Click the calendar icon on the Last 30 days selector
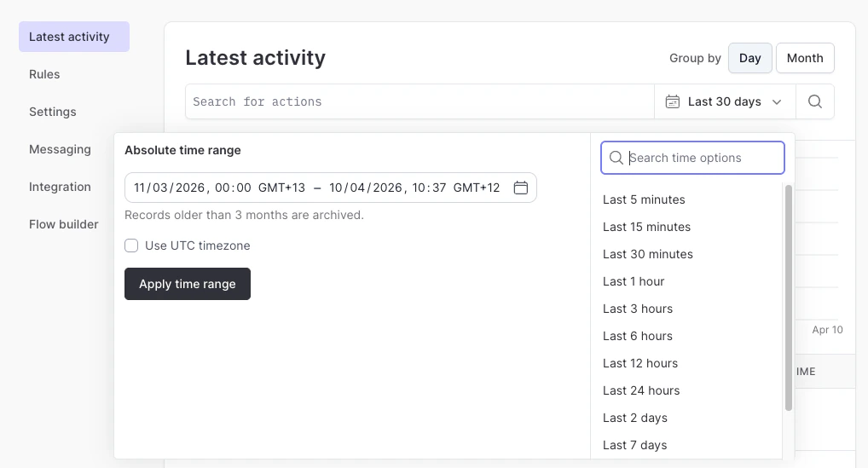 pos(673,101)
